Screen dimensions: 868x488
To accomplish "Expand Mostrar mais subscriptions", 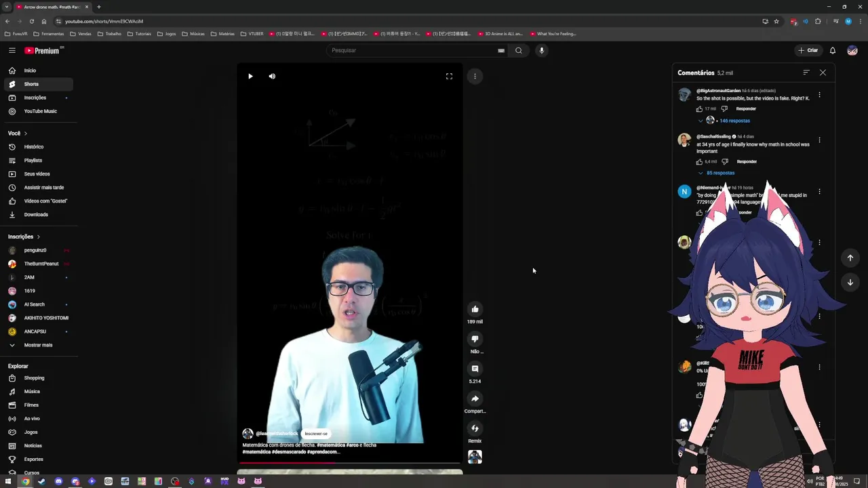I will tap(39, 345).
